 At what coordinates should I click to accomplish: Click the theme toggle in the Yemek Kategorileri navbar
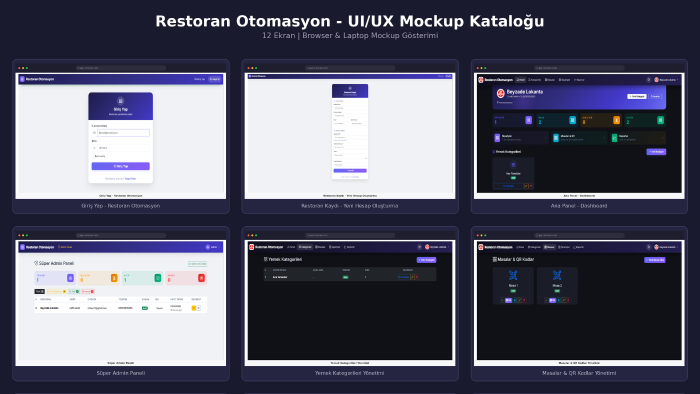point(419,247)
